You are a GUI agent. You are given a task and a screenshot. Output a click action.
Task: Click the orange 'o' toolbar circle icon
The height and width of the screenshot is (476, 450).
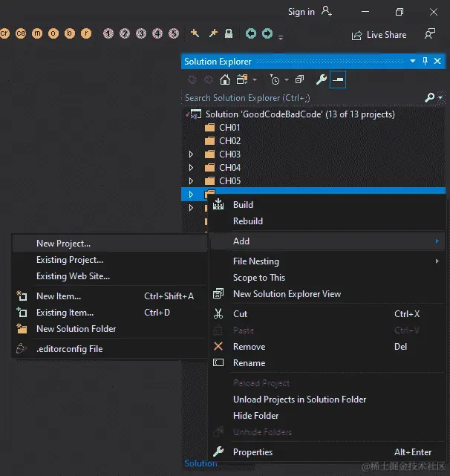click(x=53, y=33)
